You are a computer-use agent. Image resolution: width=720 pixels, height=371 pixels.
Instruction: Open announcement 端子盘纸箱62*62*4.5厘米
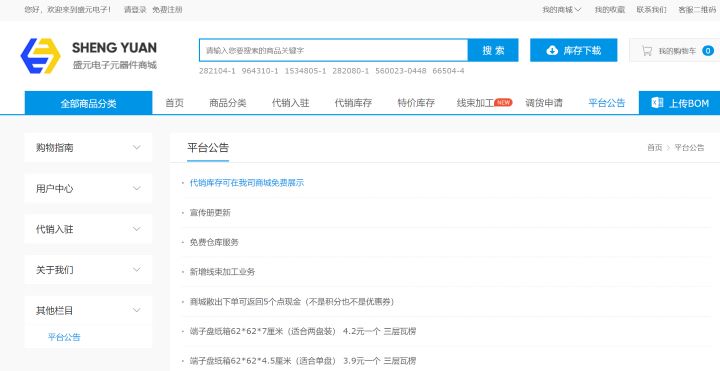[303, 361]
